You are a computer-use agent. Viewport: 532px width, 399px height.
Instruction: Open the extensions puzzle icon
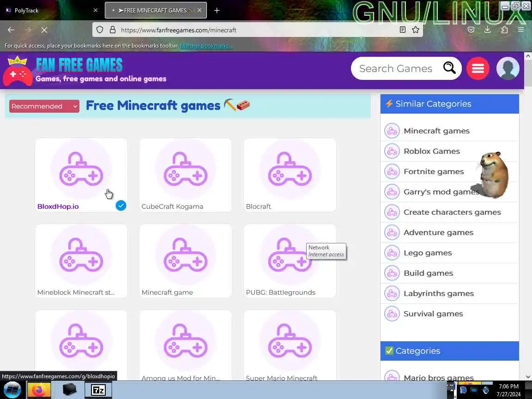[504, 30]
